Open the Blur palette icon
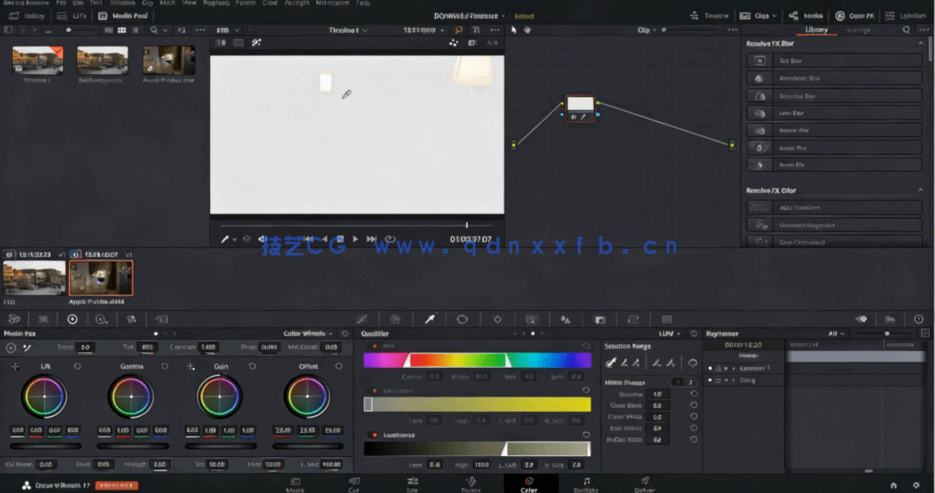The image size is (935, 493). [x=565, y=320]
